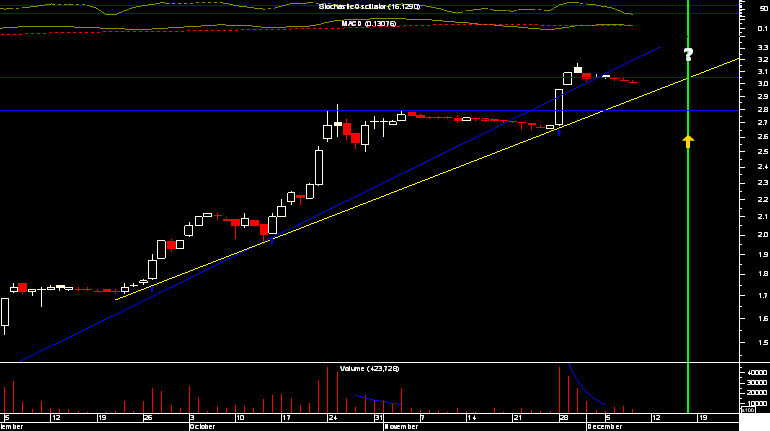The height and width of the screenshot is (431, 770).
Task: Click the October month label
Action: pyautogui.click(x=203, y=427)
